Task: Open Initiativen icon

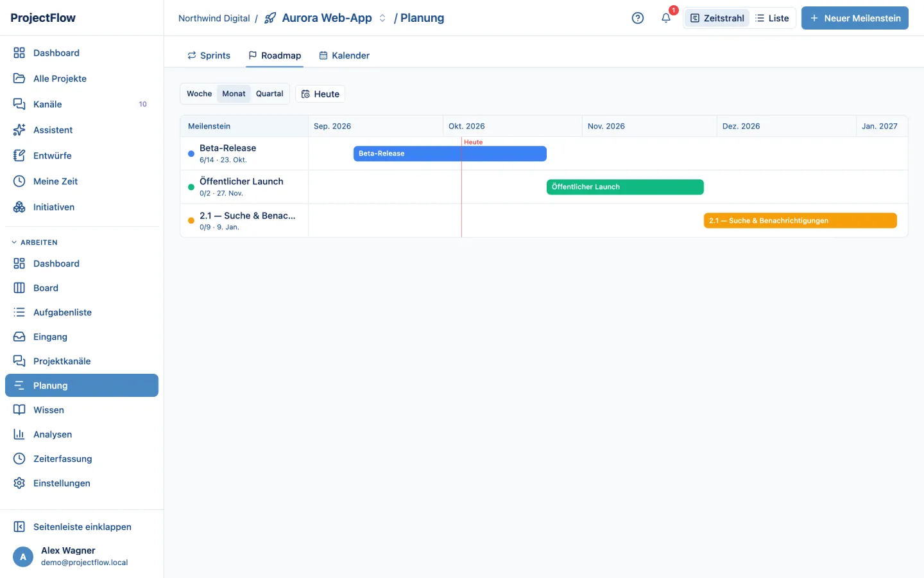Action: (19, 207)
